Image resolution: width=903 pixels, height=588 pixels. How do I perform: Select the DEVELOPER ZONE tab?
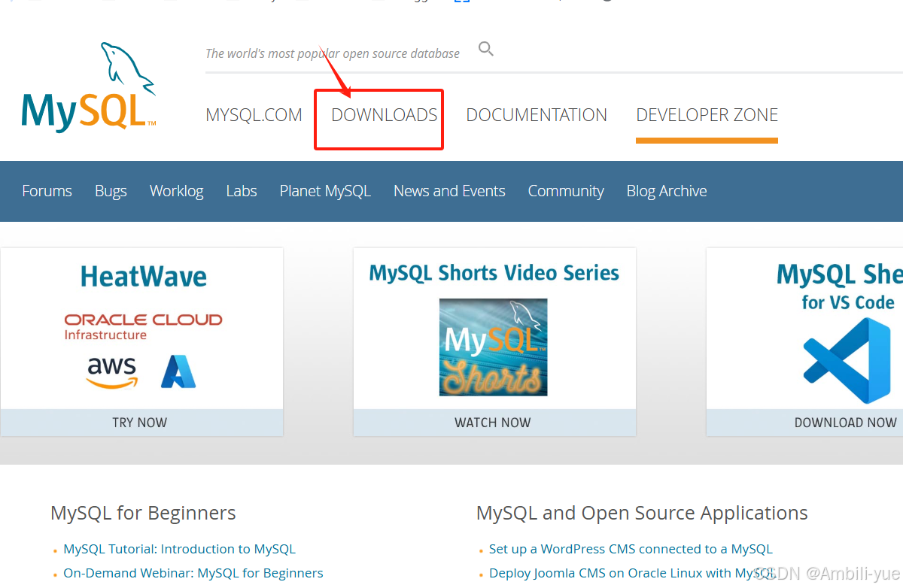coord(707,115)
